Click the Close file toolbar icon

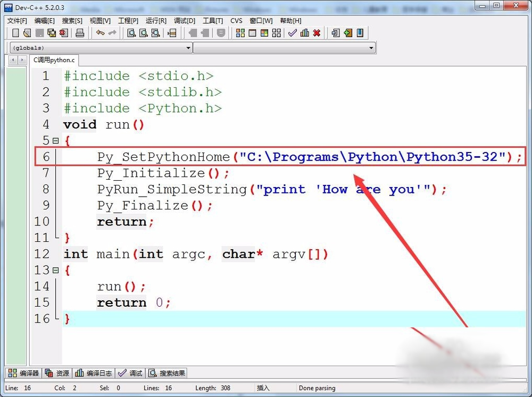[64, 33]
